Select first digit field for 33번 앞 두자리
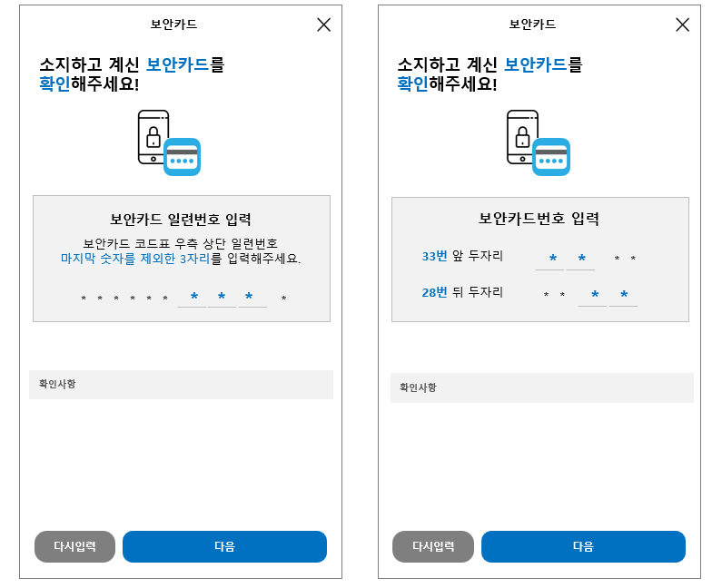Image resolution: width=722 pixels, height=588 pixels. coord(549,260)
